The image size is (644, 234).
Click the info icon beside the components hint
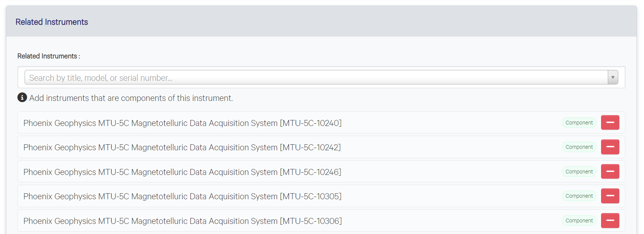pos(22,98)
